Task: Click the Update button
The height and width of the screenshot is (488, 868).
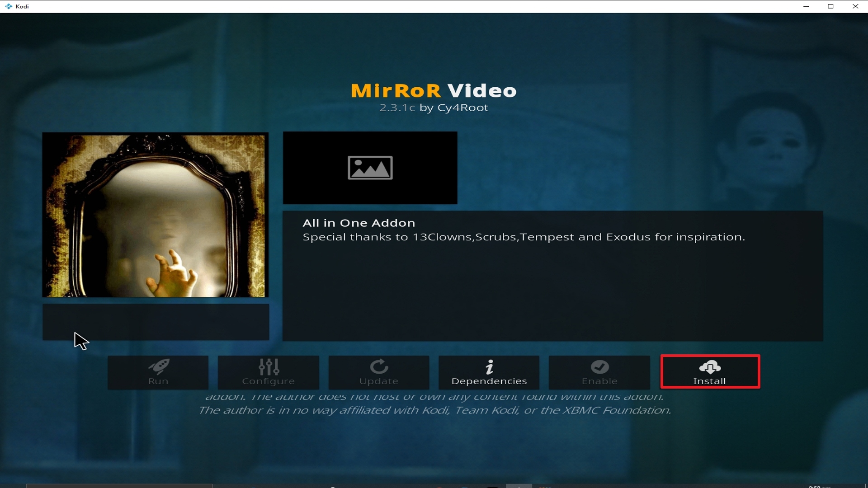Action: click(378, 372)
